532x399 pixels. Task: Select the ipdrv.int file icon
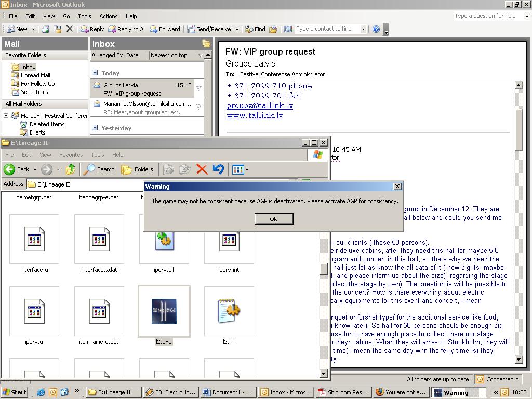[x=229, y=241]
